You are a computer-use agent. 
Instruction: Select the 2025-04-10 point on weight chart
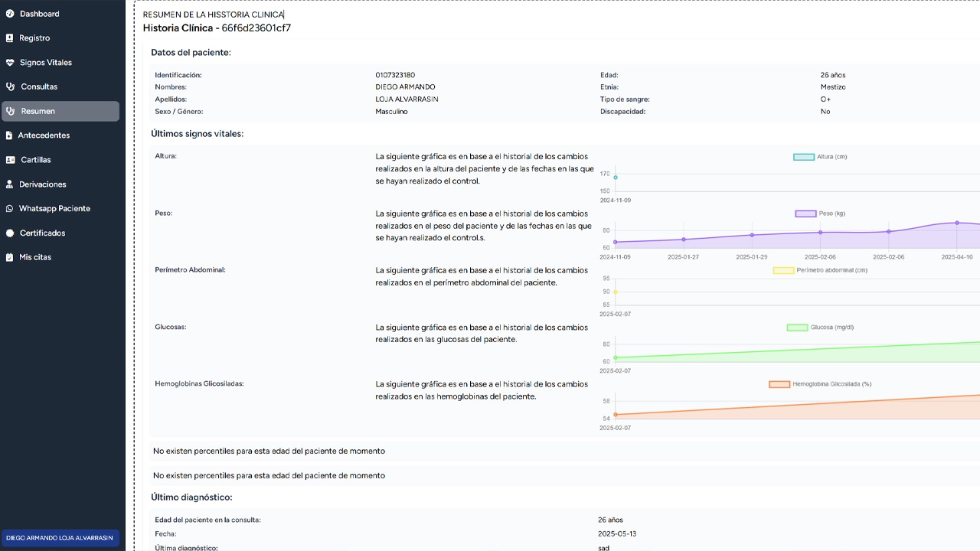(x=957, y=223)
